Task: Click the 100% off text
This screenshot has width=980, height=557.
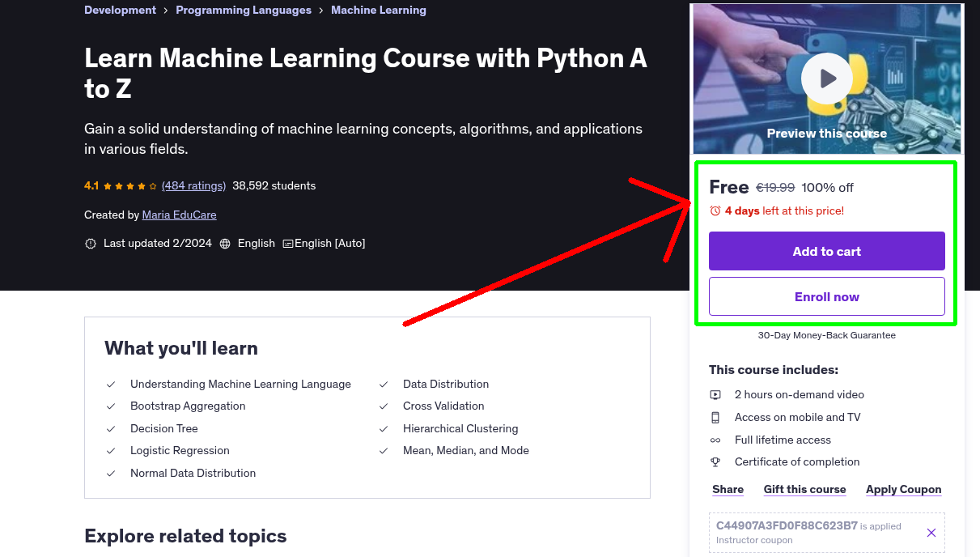Action: click(827, 188)
